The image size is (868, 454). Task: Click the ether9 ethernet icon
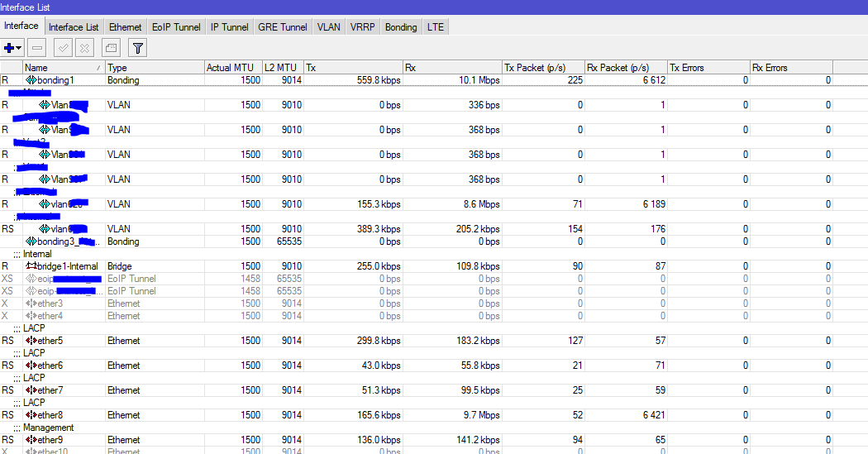(x=31, y=440)
